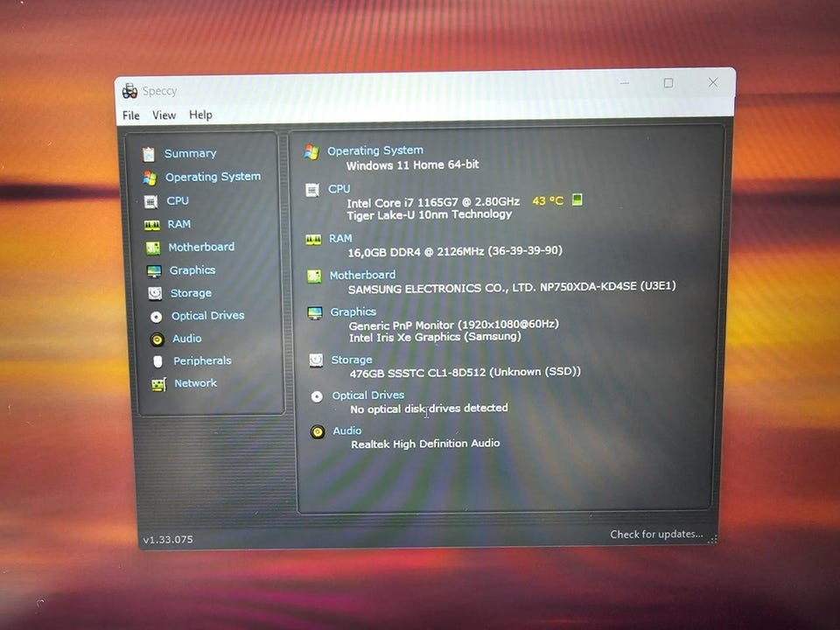Click the Audio speaker icon in sidebar
Screen dimensions: 840x630
tap(157, 339)
